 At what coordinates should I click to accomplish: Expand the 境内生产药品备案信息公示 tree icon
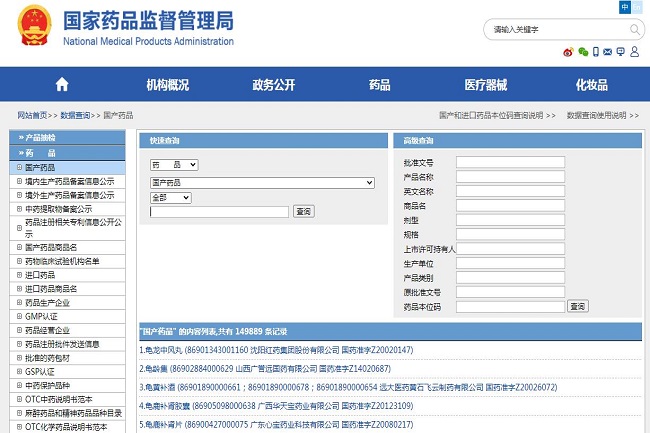pos(19,181)
